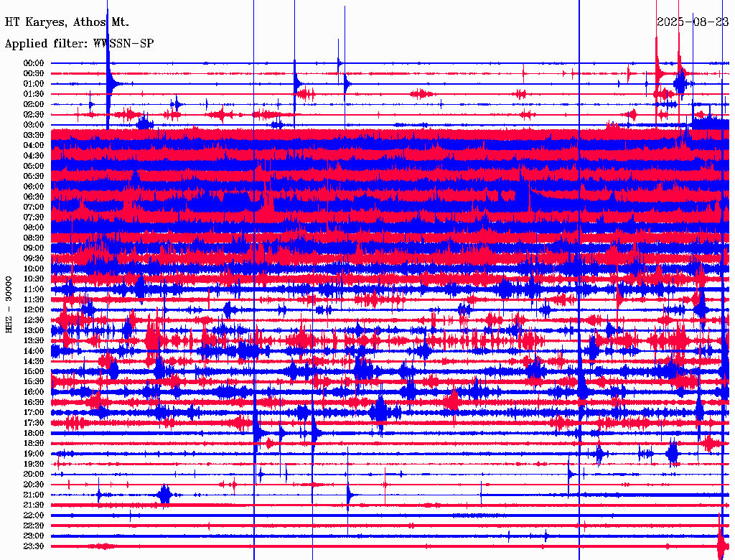Select the 11:30 time row label
Image resolution: width=735 pixels, height=560 pixels.
(34, 299)
